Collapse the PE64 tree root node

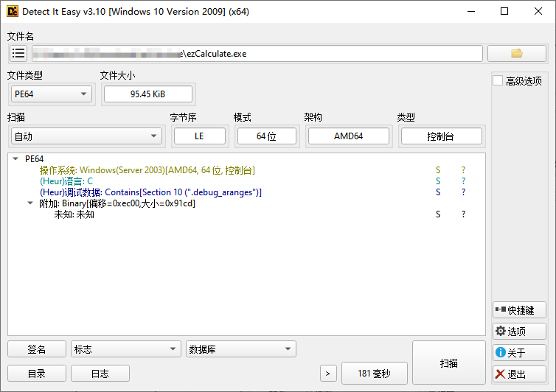point(15,158)
